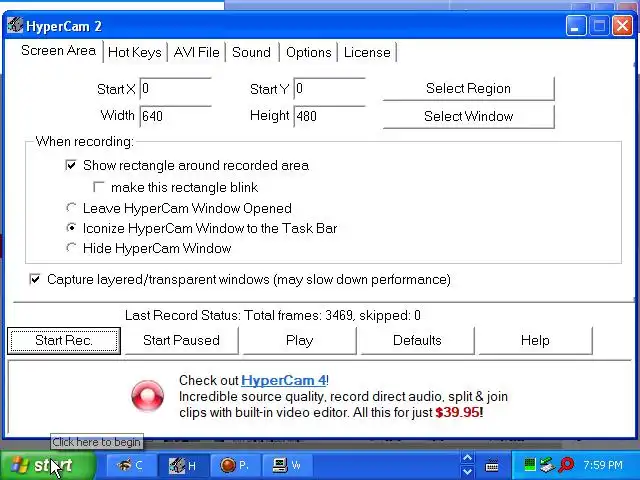Open the AVI File tab
Screen dimensions: 640x480
[196, 52]
